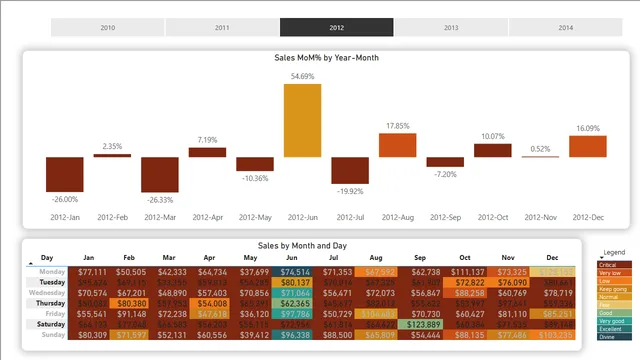Click the Critical legend swatch

[x=614, y=265]
